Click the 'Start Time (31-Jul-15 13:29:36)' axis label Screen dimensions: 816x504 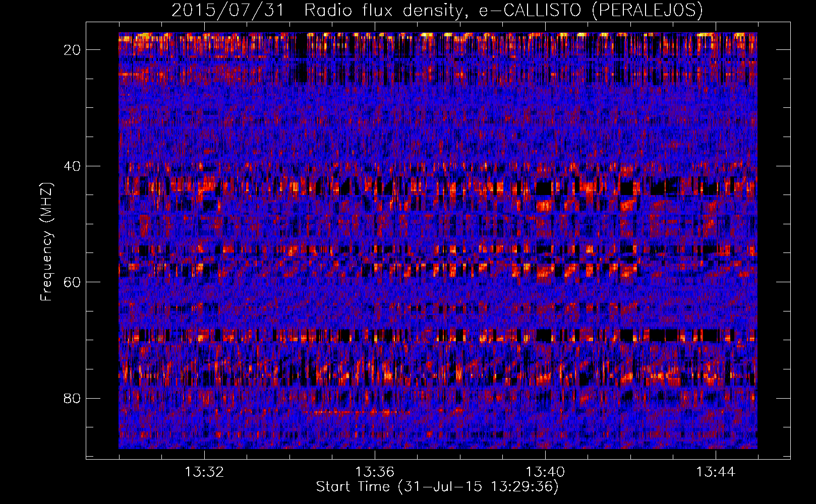pos(437,487)
